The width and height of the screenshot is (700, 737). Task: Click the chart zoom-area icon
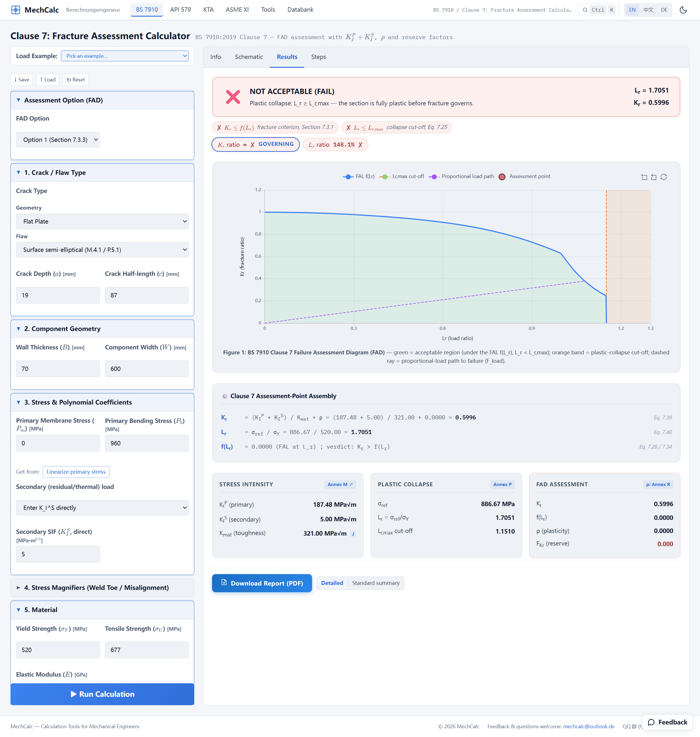tap(644, 177)
